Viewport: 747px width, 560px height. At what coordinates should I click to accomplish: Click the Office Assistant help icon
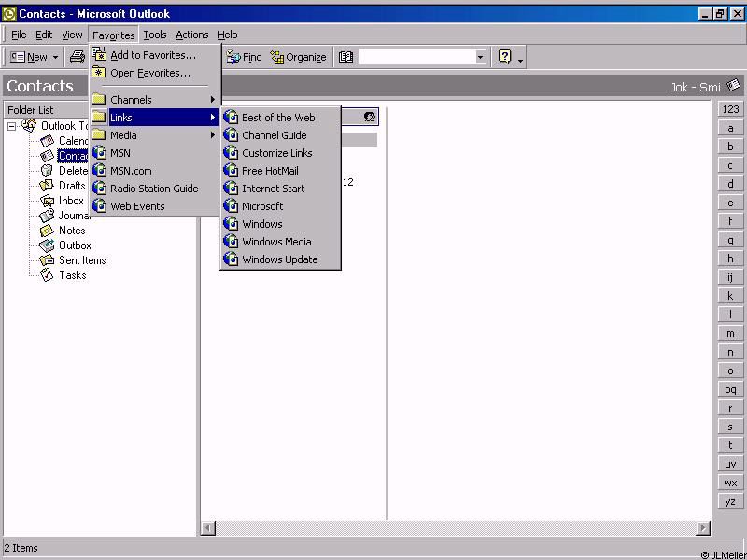point(504,57)
